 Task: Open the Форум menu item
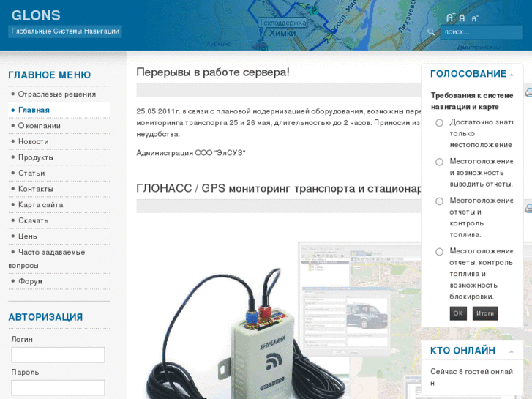[x=30, y=282]
